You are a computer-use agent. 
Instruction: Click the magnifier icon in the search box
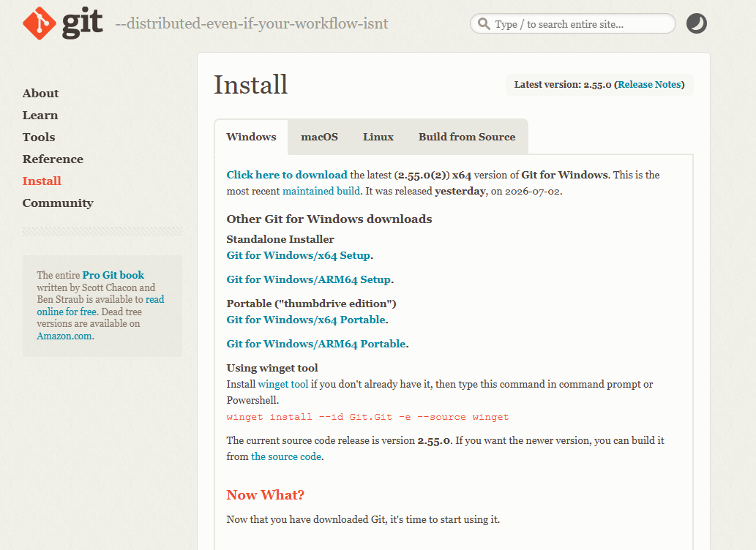point(484,23)
